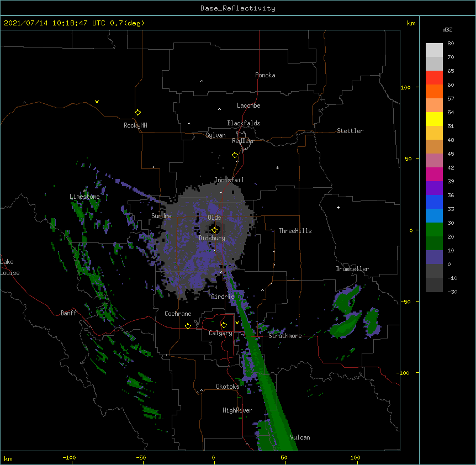Click the yellow radar site marker near Didsbury
The height and width of the screenshot is (465, 476).
click(214, 230)
